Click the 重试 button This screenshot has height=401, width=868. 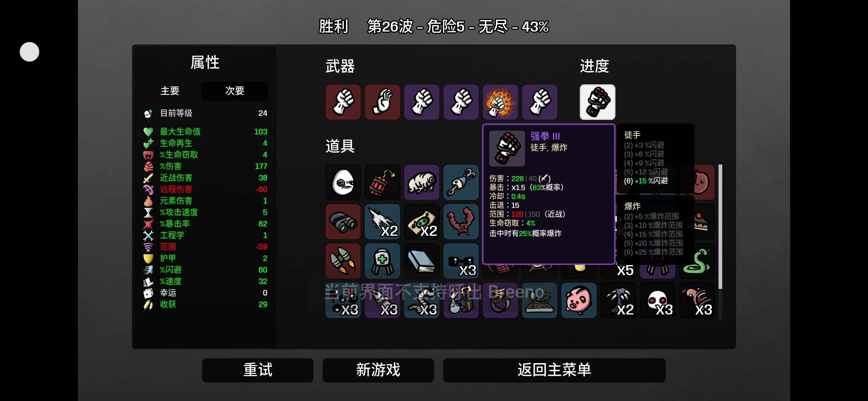258,370
